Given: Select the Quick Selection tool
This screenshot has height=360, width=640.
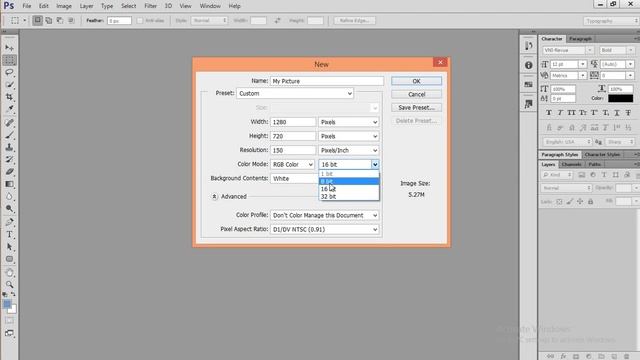Looking at the screenshot, I should coord(9,85).
